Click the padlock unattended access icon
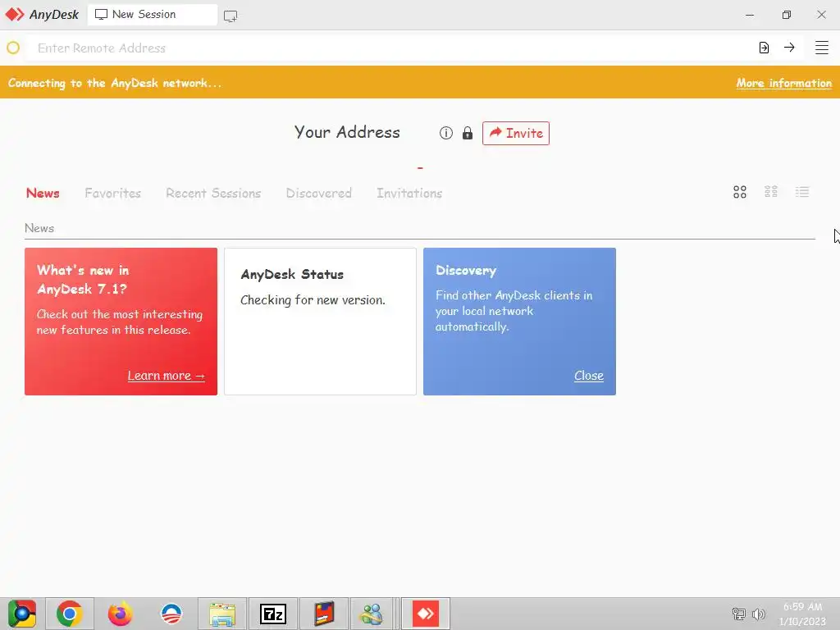This screenshot has width=840, height=630. pyautogui.click(x=467, y=133)
